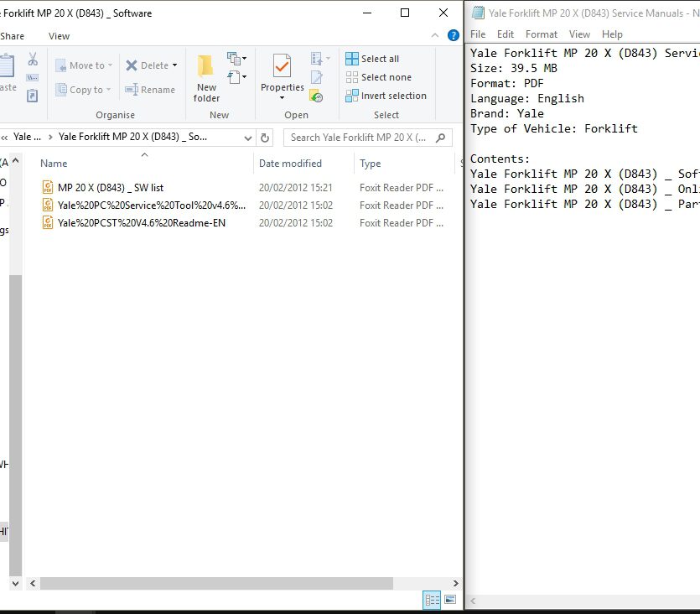Viewport: 700px width, 614px height.
Task: Click the Notepad title bar icon
Action: point(478,13)
